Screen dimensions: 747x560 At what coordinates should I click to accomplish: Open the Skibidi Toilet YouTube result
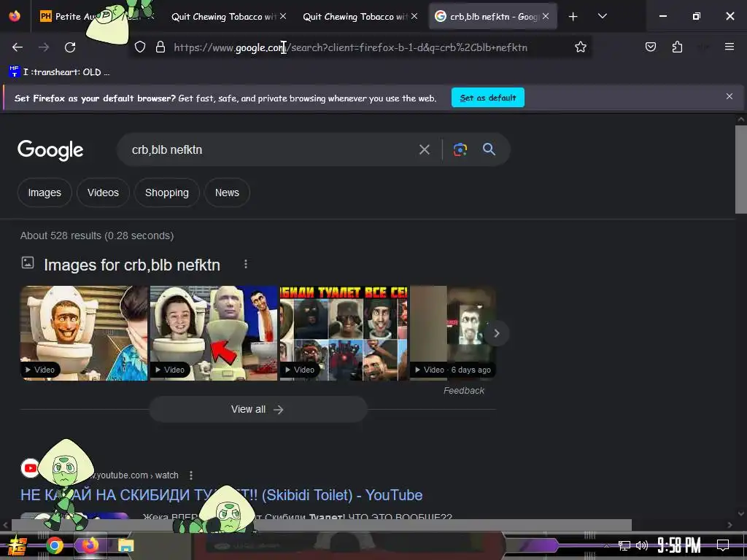coord(222,495)
